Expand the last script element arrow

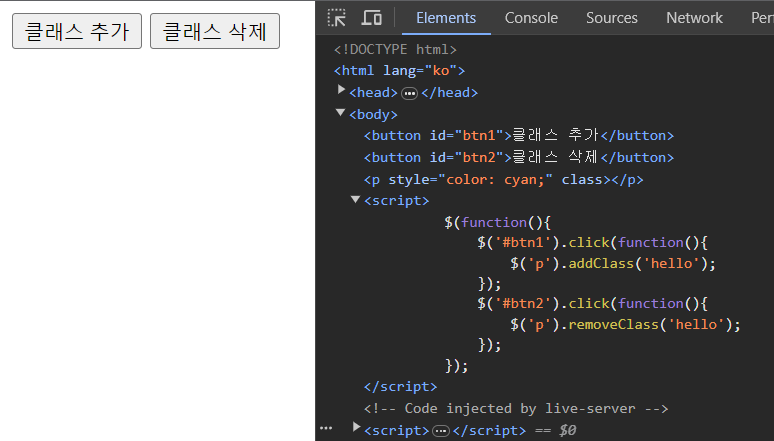(x=356, y=427)
